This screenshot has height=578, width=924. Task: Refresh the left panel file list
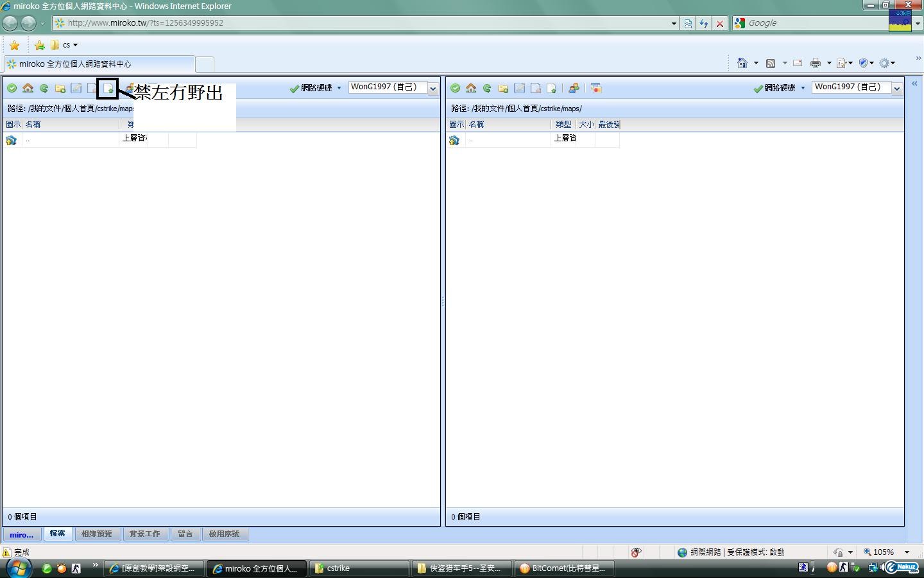coord(44,89)
